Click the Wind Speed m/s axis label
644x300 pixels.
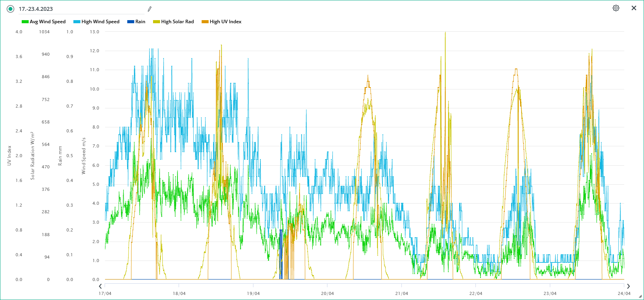pos(83,156)
